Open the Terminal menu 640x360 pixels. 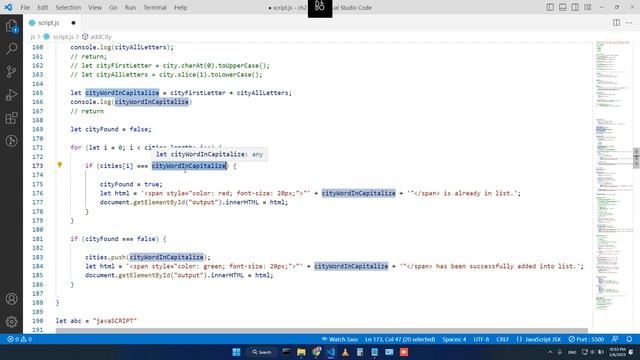pyautogui.click(x=155, y=7)
